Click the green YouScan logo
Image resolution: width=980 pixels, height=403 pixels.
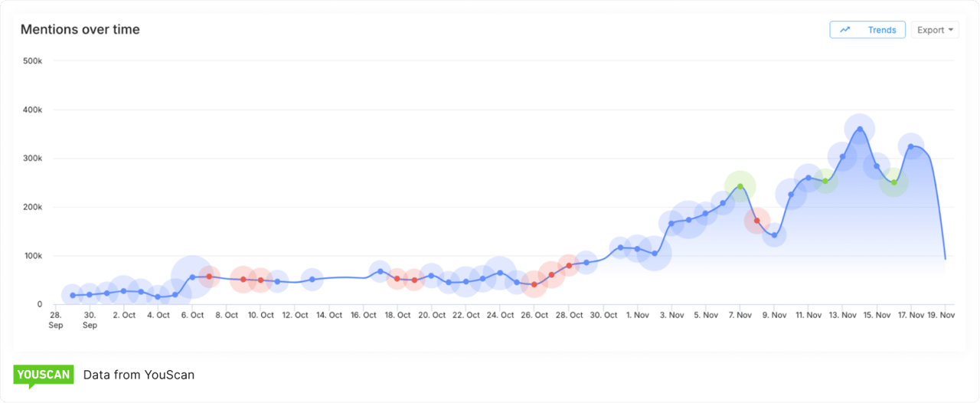(x=44, y=375)
